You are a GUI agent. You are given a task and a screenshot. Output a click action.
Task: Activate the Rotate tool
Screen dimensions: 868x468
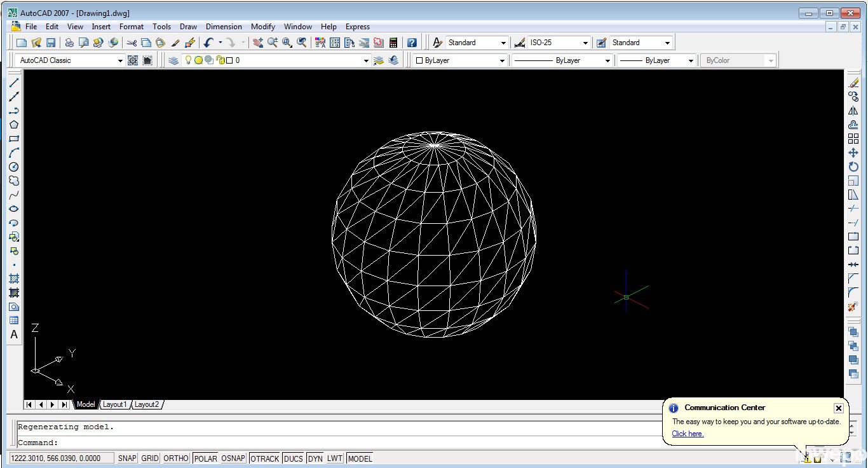click(853, 167)
